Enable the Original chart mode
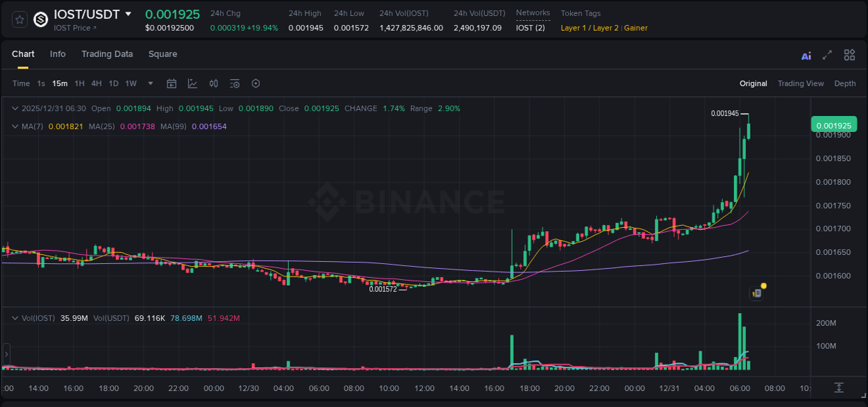Screen dimensions: 868x407 753,83
